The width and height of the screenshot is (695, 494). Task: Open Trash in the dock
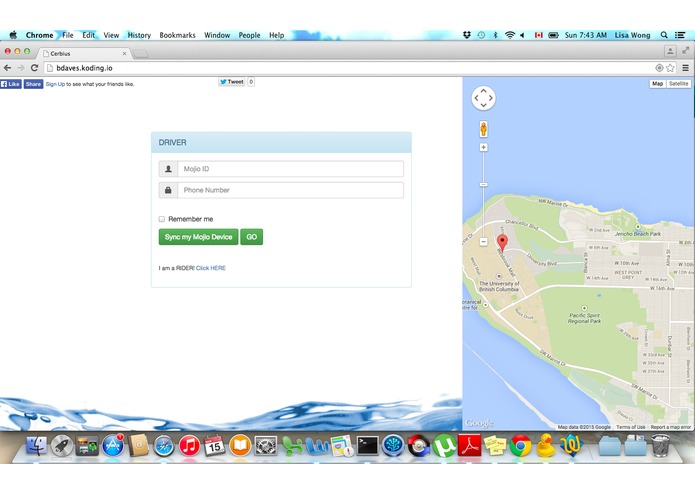click(660, 445)
